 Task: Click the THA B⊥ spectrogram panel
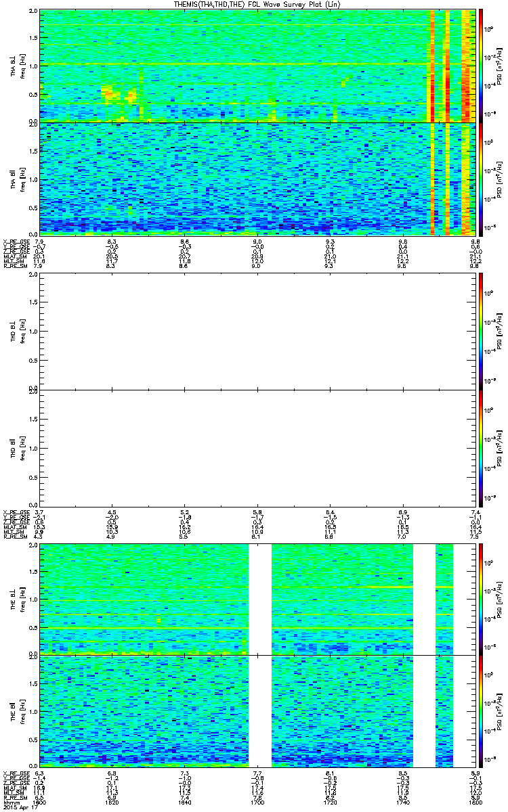[x=258, y=66]
